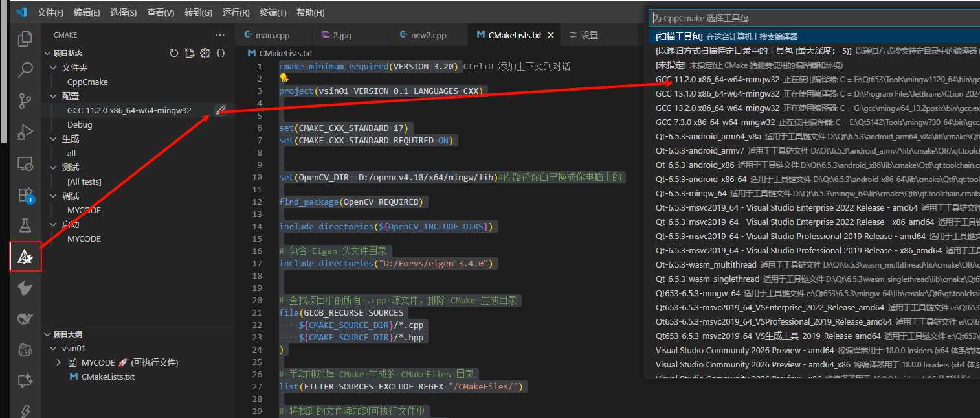Click the lightbulb icon in the editor
Viewport: 980px width, 418px height.
(284, 78)
